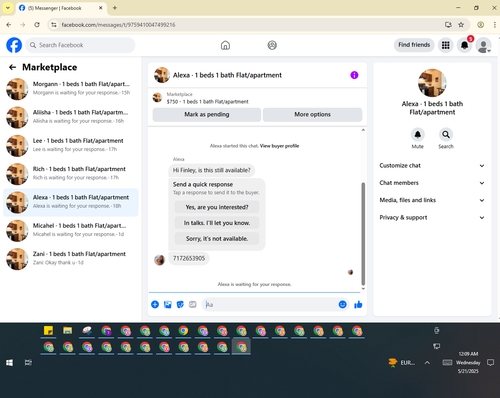Image resolution: width=500 pixels, height=398 pixels.
Task: Click the site information icon in address bar
Action: (x=54, y=25)
